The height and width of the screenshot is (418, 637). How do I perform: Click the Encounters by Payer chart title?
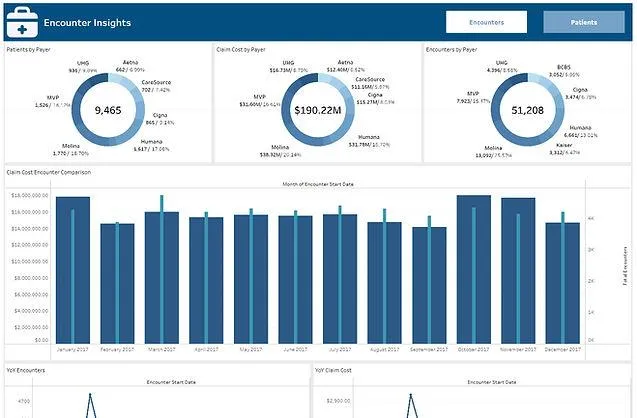(x=451, y=50)
